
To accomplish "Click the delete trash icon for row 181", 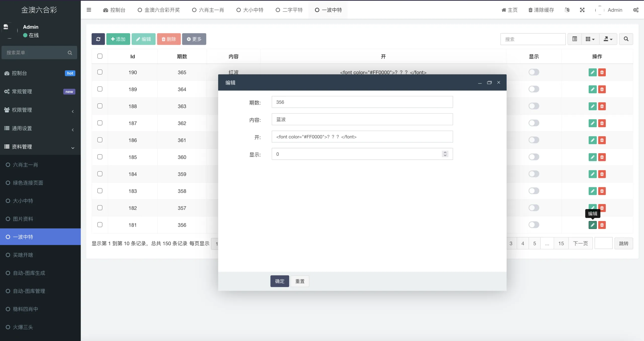I will click(x=602, y=225).
